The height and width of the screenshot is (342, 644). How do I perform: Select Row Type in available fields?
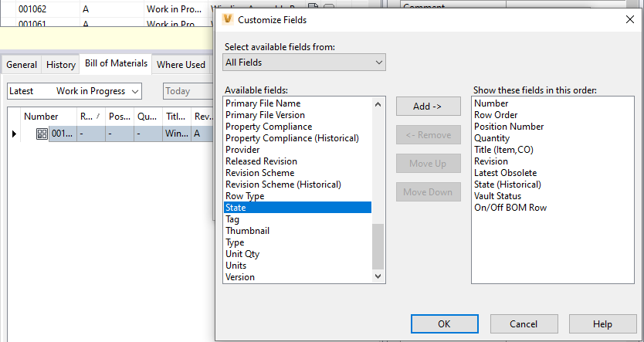245,196
